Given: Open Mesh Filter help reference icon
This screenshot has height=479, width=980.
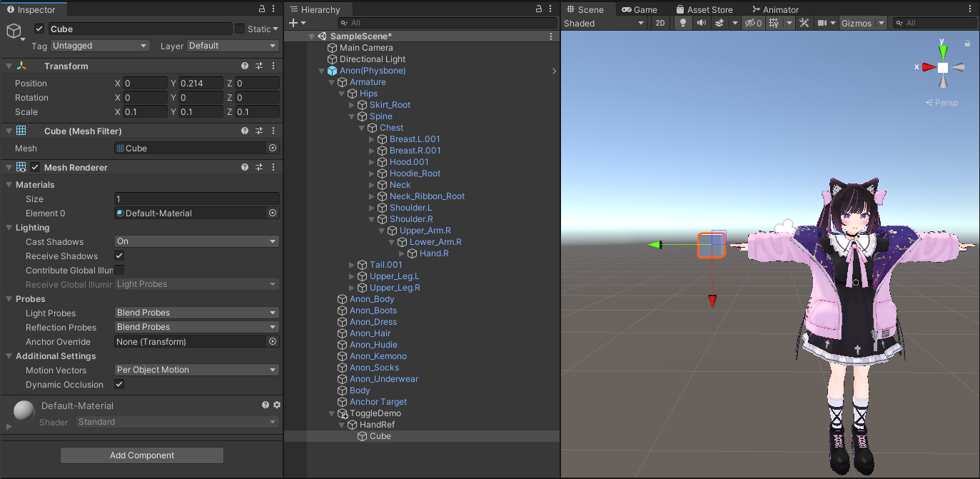Looking at the screenshot, I should [x=245, y=131].
